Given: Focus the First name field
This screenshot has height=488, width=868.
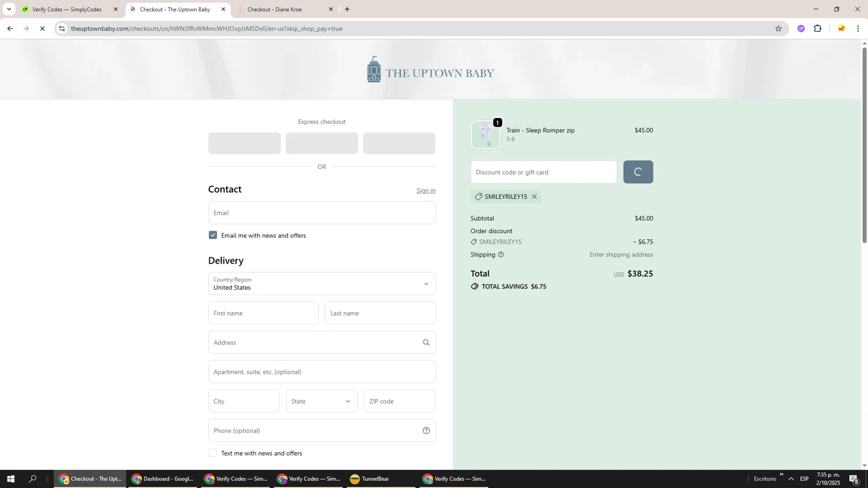Looking at the screenshot, I should tap(263, 313).
